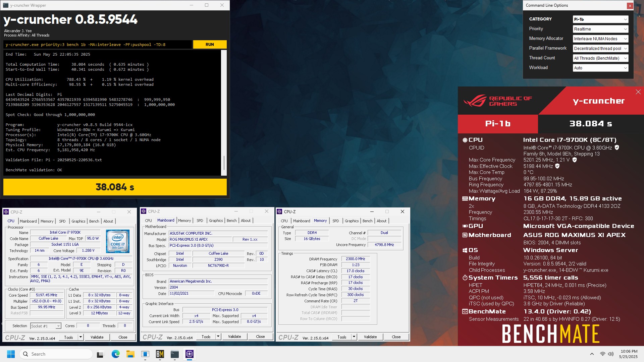The height and width of the screenshot is (362, 644).
Task: Close the BenchMate result overlay
Action: [638, 92]
